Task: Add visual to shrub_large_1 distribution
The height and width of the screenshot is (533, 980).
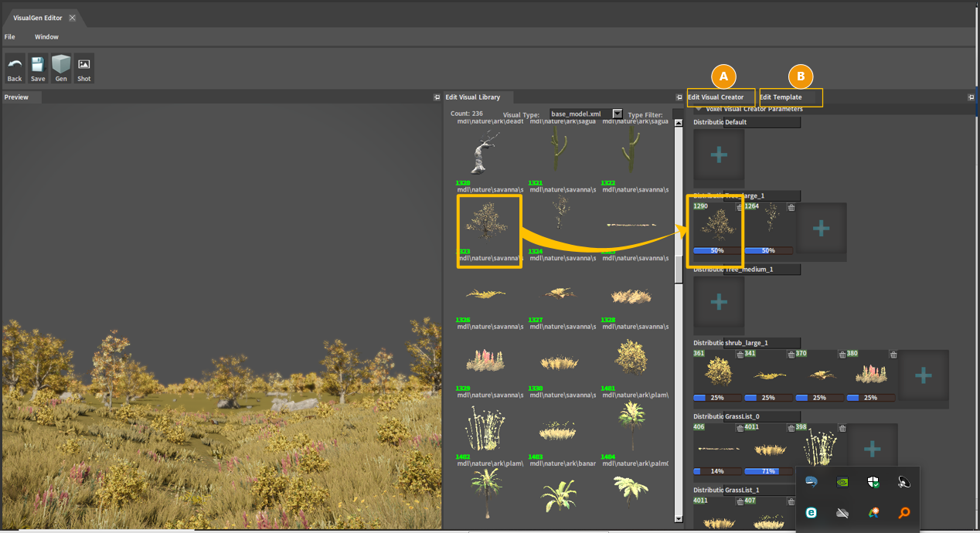Action: point(923,375)
